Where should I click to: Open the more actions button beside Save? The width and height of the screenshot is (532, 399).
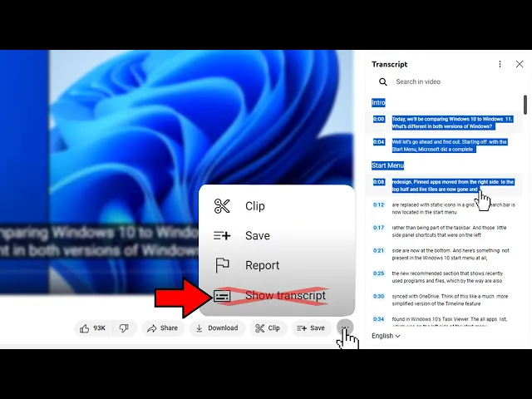345,328
